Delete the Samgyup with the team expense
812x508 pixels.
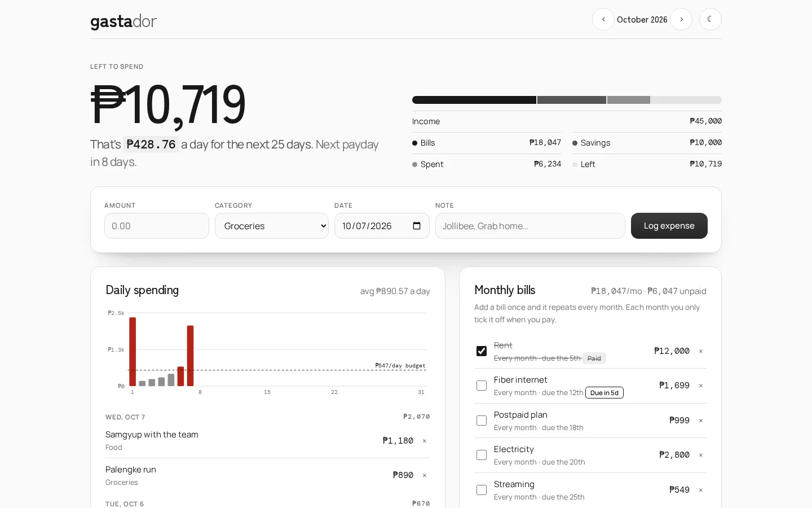point(425,441)
